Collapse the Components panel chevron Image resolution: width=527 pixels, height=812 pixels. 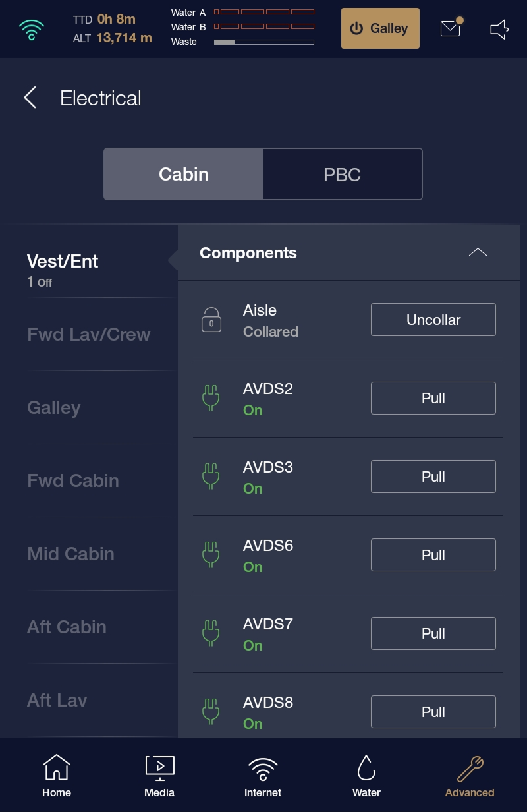click(478, 252)
